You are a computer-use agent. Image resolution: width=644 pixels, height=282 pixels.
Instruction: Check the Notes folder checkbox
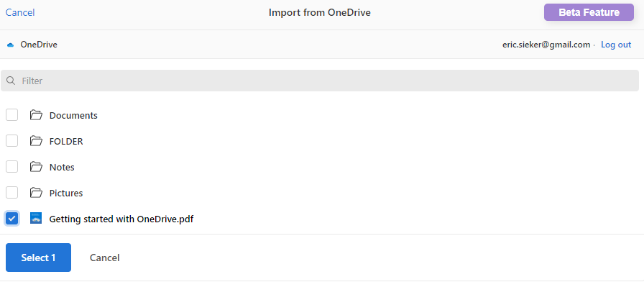coord(12,167)
